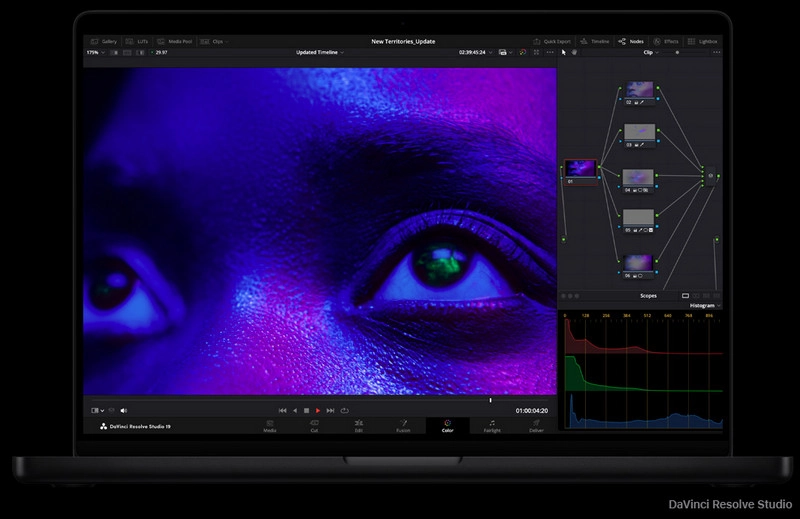Toggle the Nodes panel visibility
Image resolution: width=800 pixels, height=519 pixels.
(630, 41)
